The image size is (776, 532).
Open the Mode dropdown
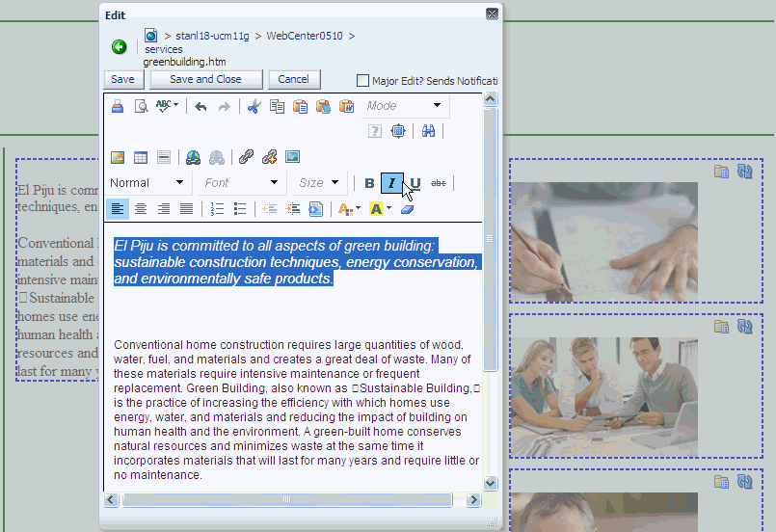tap(405, 105)
